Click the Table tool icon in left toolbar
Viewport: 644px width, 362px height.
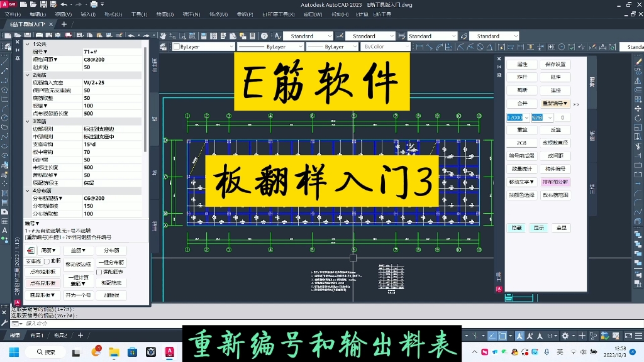5,221
